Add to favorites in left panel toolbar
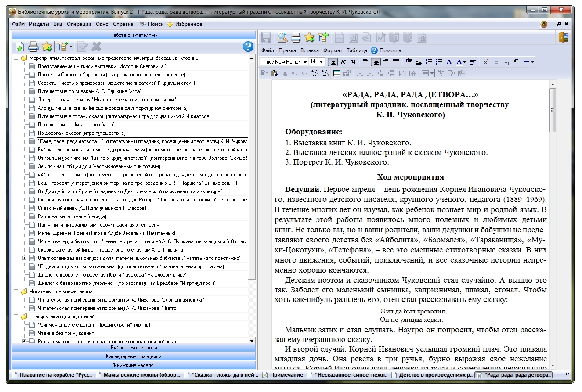This screenshot has height=392, width=582. [x=47, y=47]
